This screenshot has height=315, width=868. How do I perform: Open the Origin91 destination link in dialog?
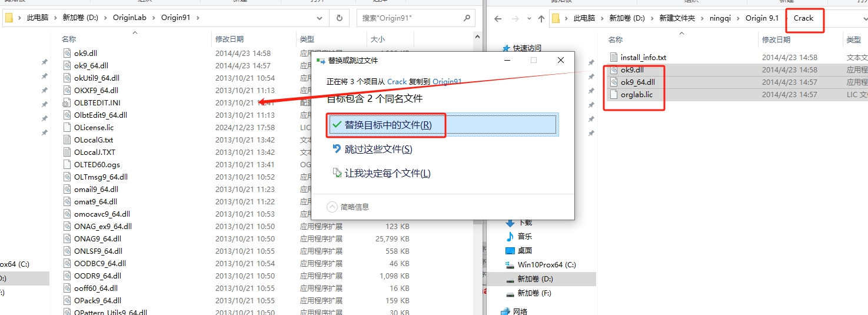(447, 81)
